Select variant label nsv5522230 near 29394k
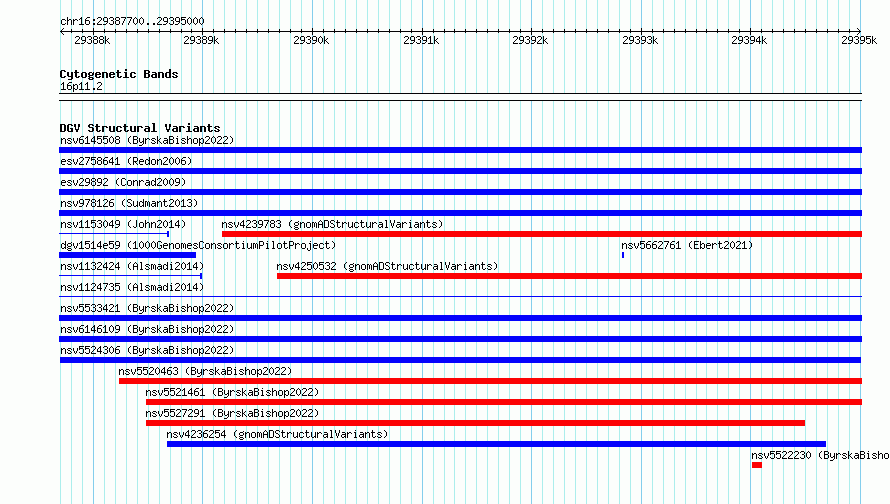The image size is (890, 504). 820,455
